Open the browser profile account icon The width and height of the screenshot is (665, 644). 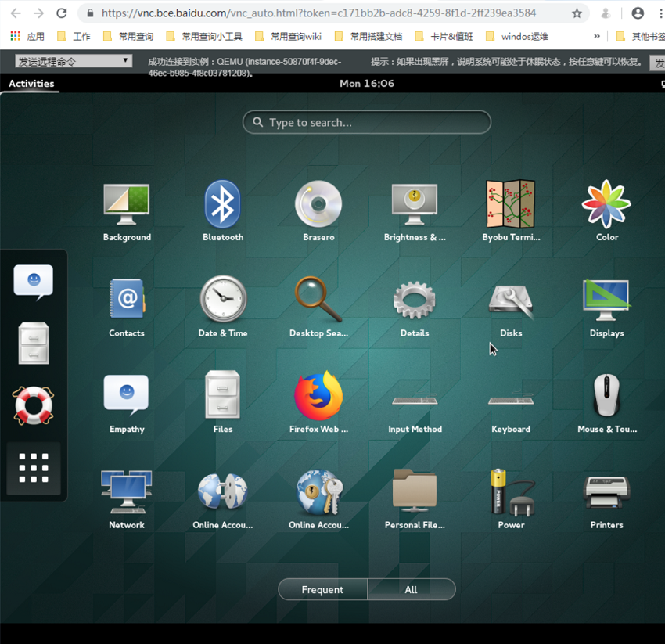tap(638, 13)
